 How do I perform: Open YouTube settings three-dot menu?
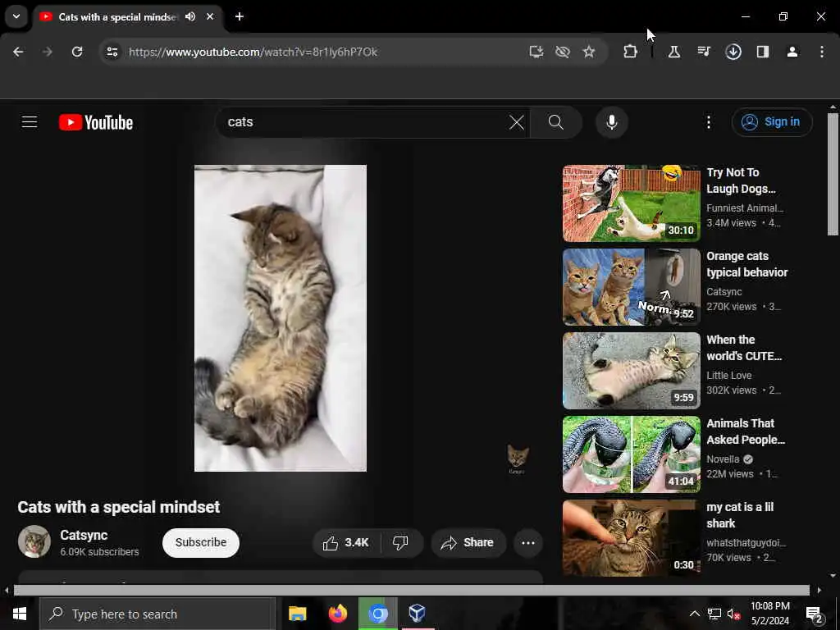click(x=708, y=122)
